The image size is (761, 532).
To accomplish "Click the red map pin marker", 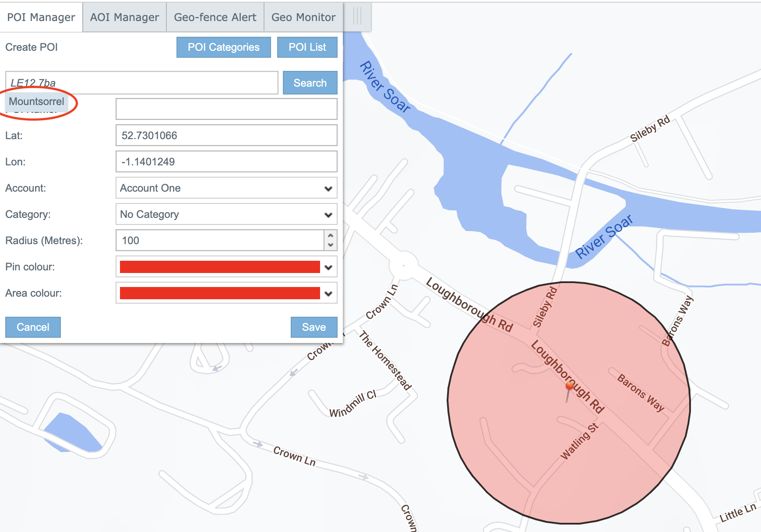I will click(569, 387).
